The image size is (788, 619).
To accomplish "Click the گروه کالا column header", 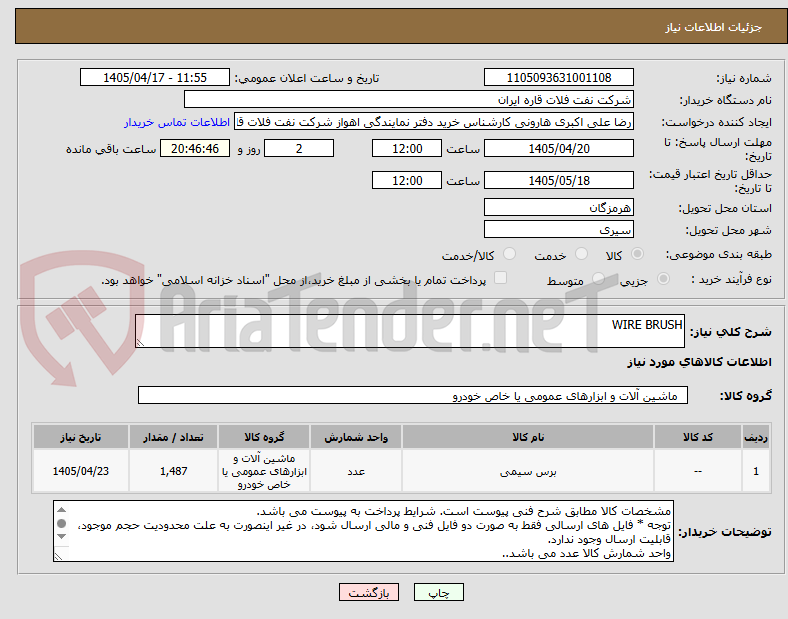I will tap(264, 437).
